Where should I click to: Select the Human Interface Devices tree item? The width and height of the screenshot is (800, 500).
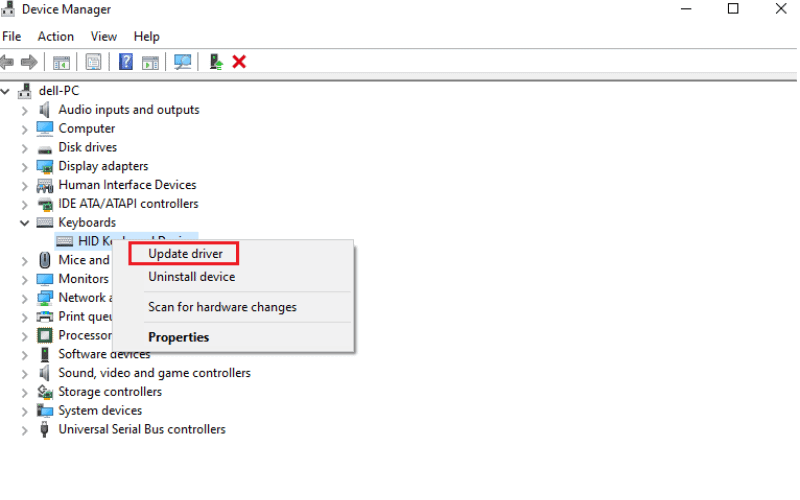pos(127,185)
